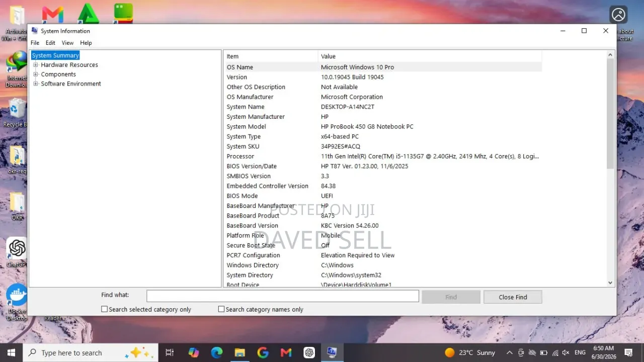Click the battery icon in the system tray

tap(543, 352)
